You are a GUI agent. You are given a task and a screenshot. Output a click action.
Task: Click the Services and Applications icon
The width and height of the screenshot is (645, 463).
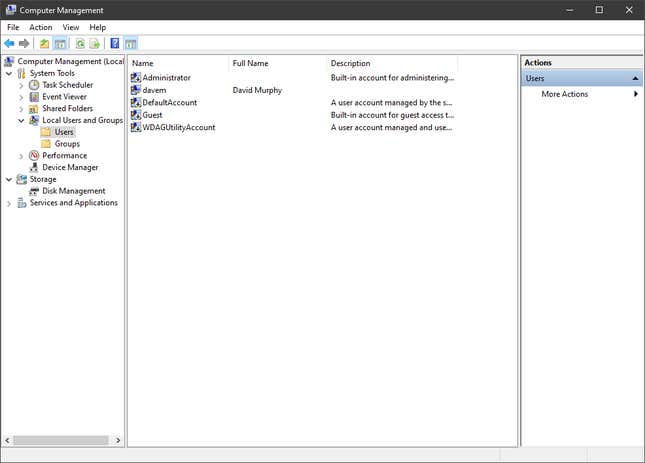tap(21, 203)
